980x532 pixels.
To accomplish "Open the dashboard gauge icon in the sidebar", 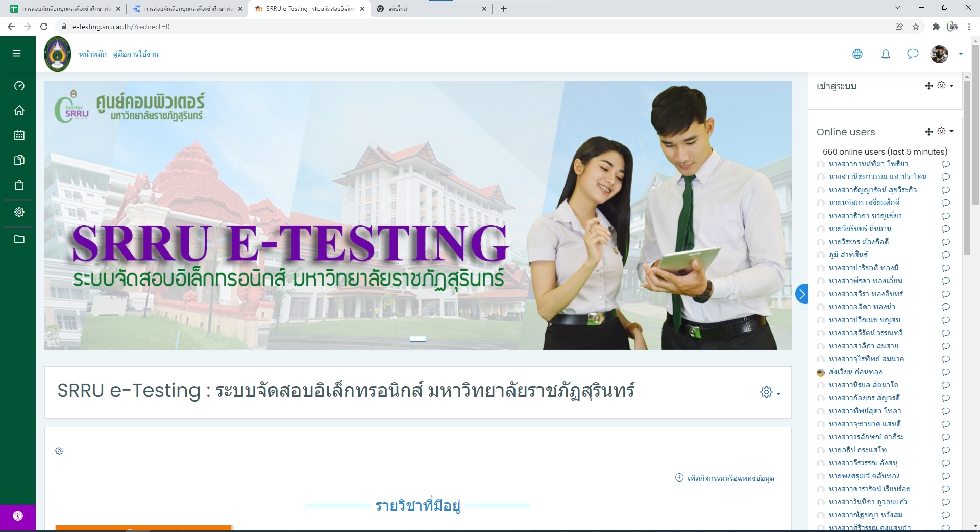I will coord(19,86).
